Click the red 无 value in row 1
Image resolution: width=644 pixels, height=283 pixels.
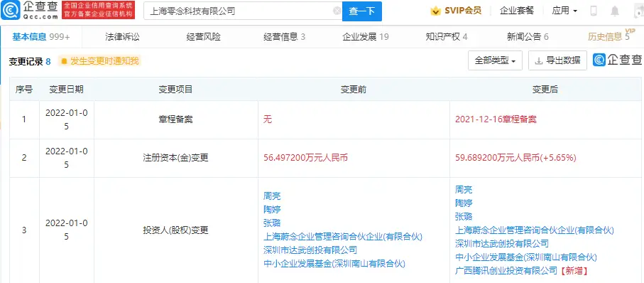click(x=268, y=119)
